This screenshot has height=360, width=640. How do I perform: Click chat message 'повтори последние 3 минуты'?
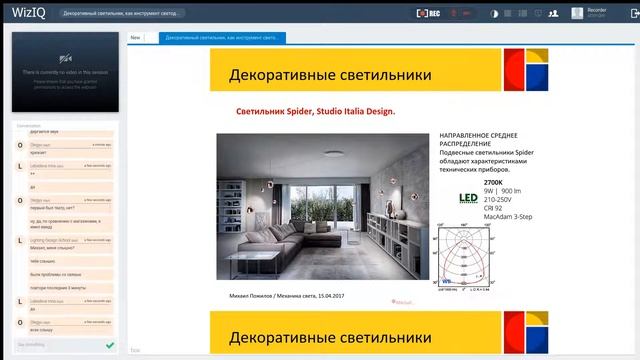[58, 288]
